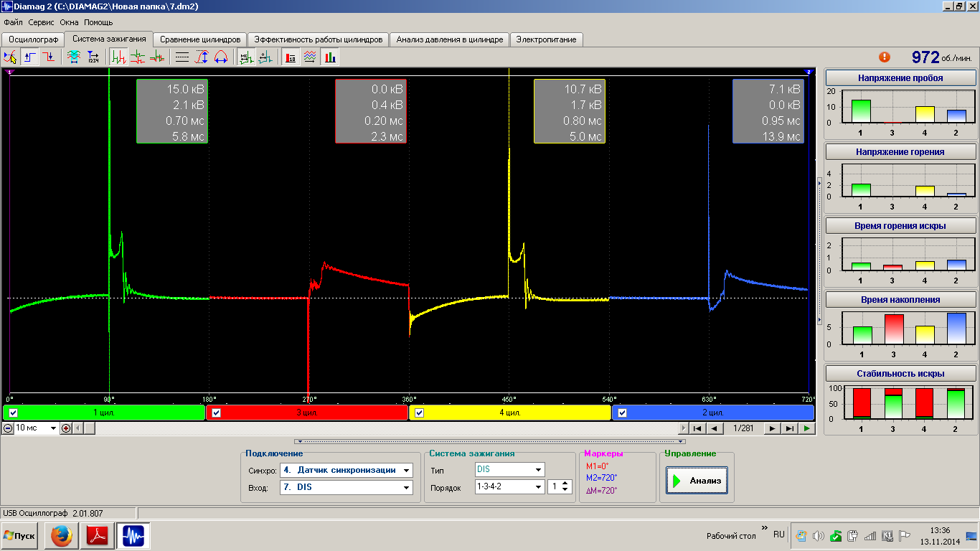Jump to last frame button
Image resolution: width=980 pixels, height=551 pixels.
point(789,428)
